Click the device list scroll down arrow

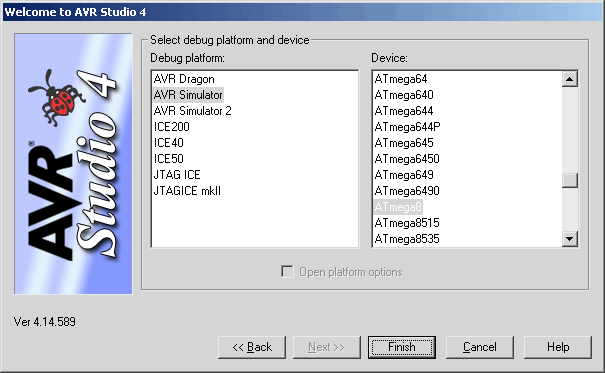tap(570, 239)
